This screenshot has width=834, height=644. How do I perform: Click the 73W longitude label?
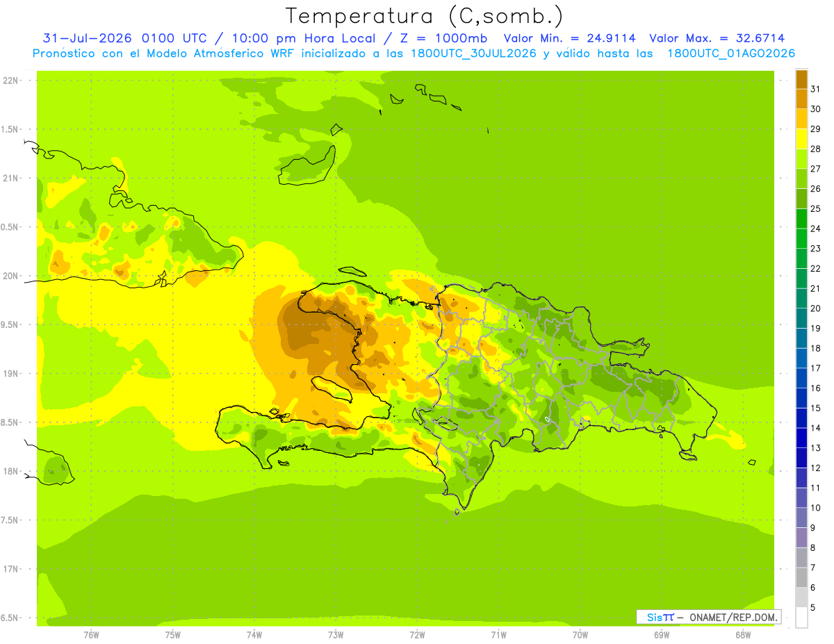coord(336,634)
